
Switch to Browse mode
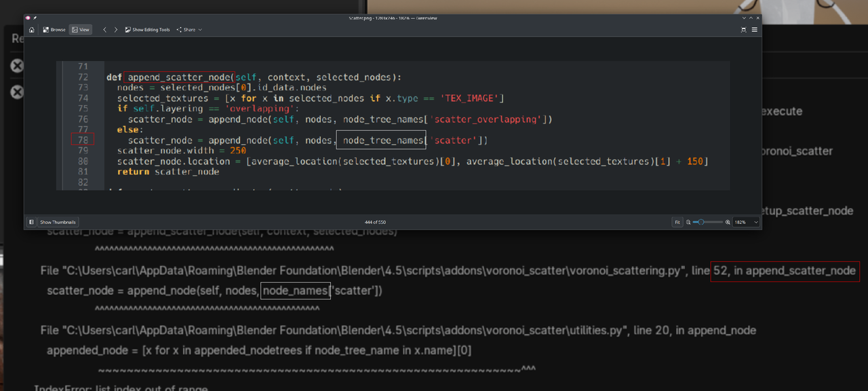click(54, 30)
